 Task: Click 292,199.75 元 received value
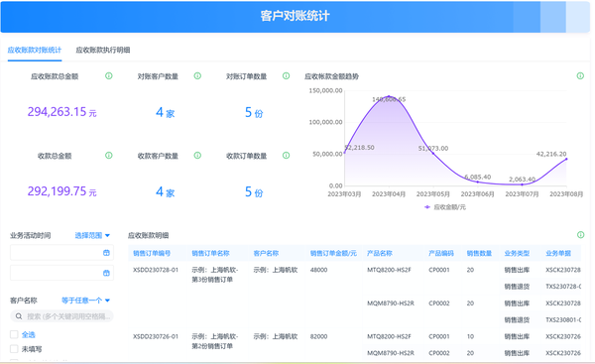click(61, 191)
